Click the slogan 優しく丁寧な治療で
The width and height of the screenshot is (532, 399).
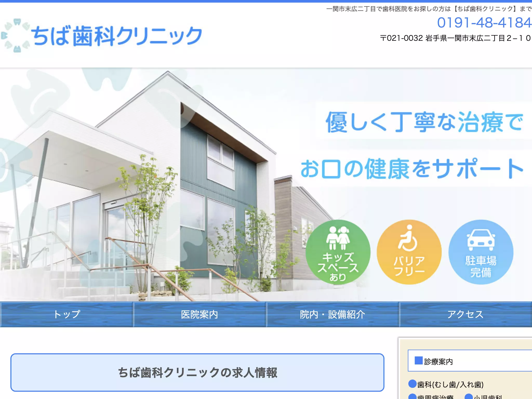(x=424, y=122)
